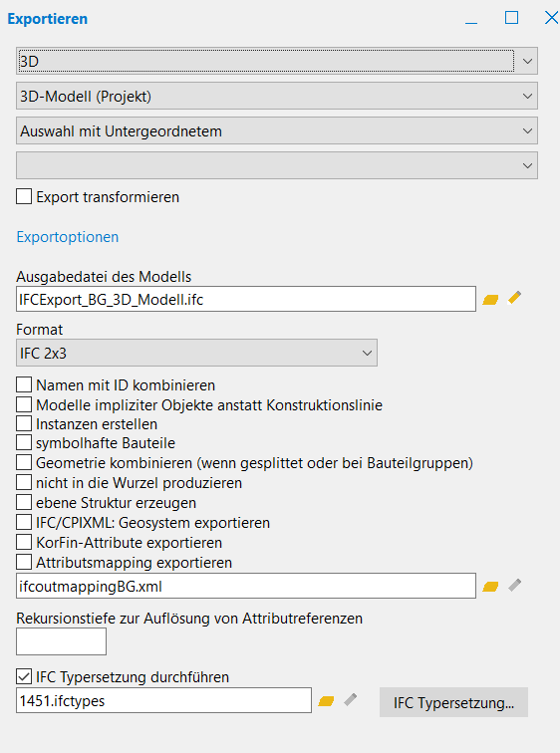Viewport: 560px width, 753px height.
Task: Click gray pencil icon beside ifcoutmappingBG.xml
Action: click(515, 585)
